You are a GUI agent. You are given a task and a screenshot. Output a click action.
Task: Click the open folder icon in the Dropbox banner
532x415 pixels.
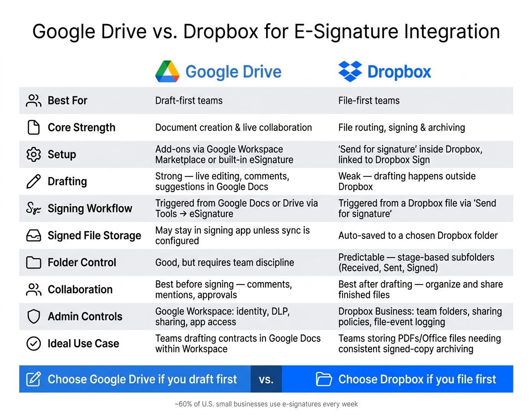324,379
